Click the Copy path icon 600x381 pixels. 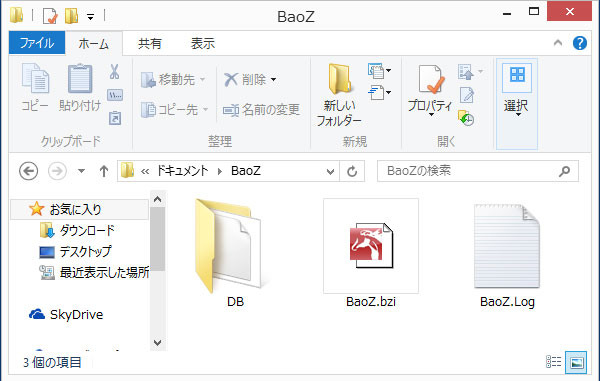(115, 95)
